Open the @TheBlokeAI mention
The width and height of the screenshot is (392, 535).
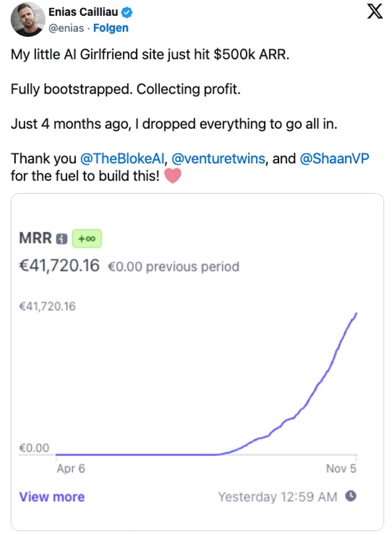coord(122,158)
